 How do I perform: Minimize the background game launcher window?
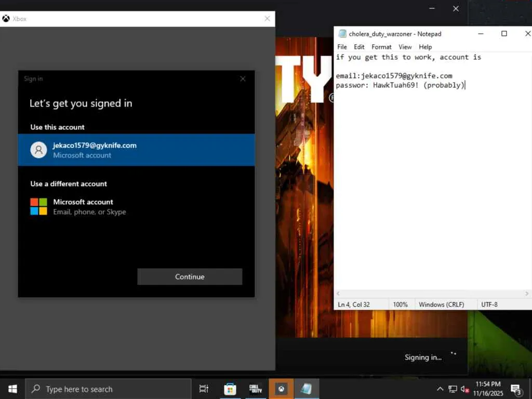(432, 8)
